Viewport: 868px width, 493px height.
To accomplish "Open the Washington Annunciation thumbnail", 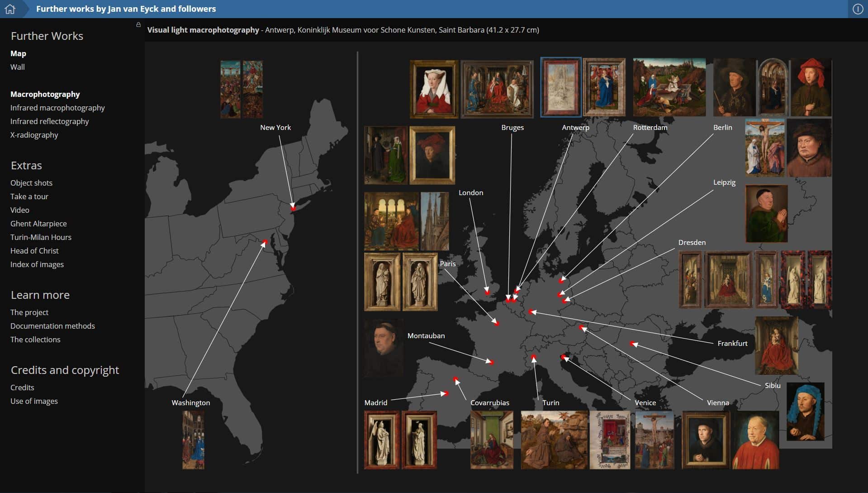I will point(193,440).
